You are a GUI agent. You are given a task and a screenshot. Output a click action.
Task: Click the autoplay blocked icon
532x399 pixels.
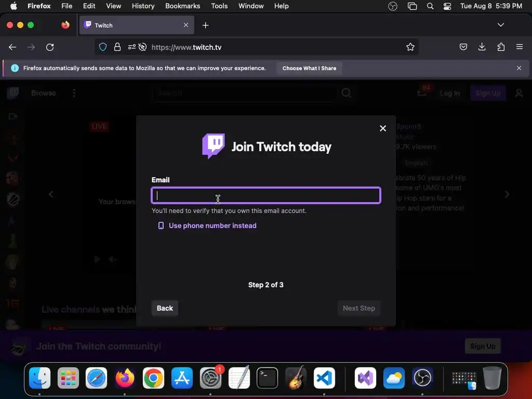142,47
